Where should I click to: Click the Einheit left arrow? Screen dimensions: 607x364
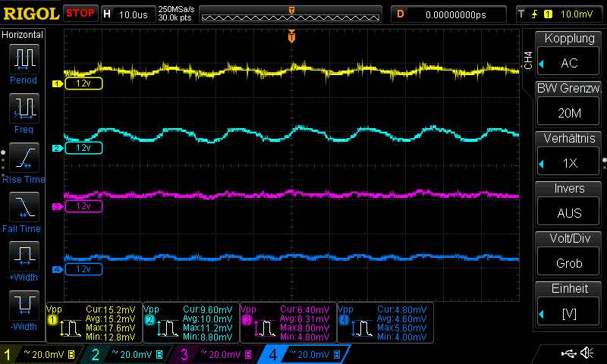542,314
